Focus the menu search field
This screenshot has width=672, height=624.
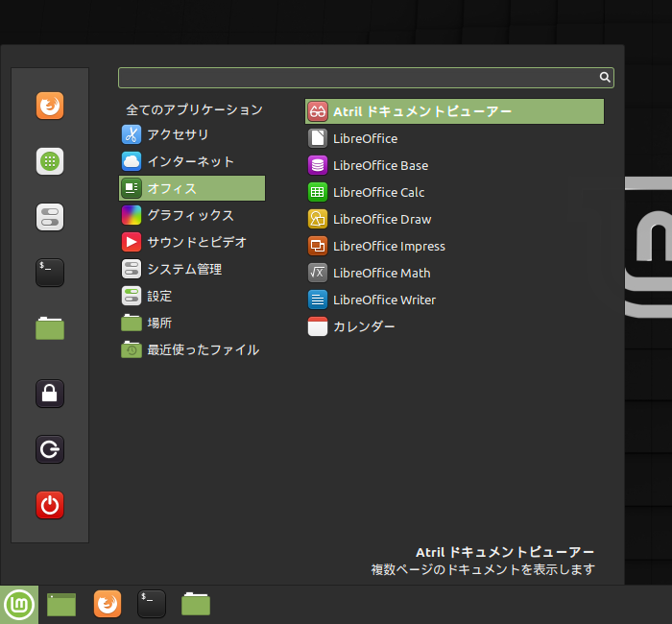point(366,78)
